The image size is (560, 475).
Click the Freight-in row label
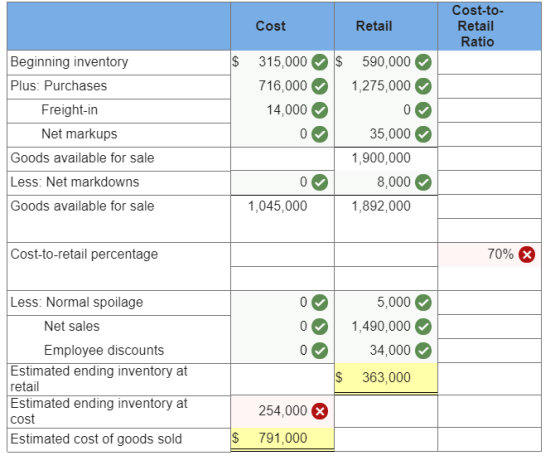point(69,110)
